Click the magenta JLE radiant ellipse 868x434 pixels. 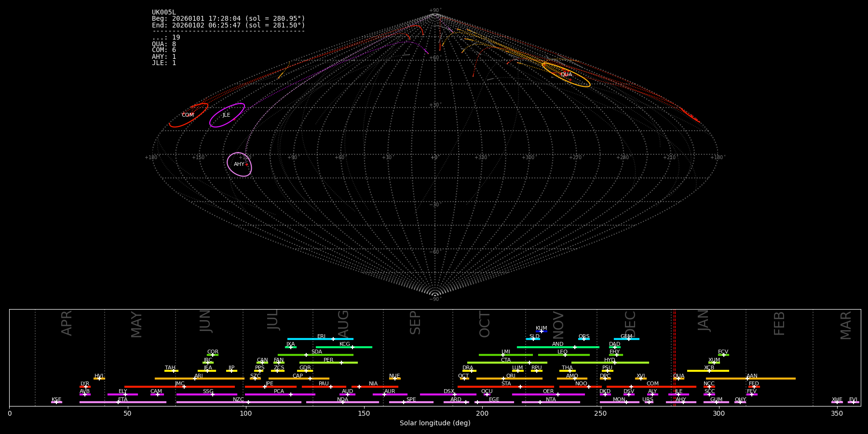pos(227,115)
